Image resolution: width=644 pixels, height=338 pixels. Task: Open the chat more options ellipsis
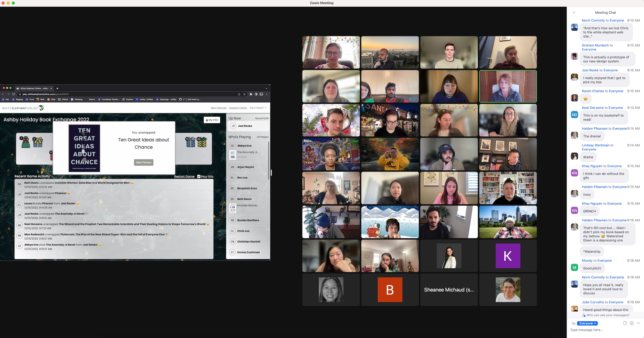(638, 323)
